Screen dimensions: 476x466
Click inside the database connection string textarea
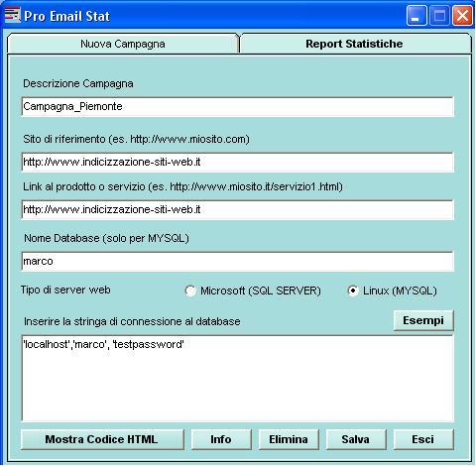pyautogui.click(x=238, y=378)
